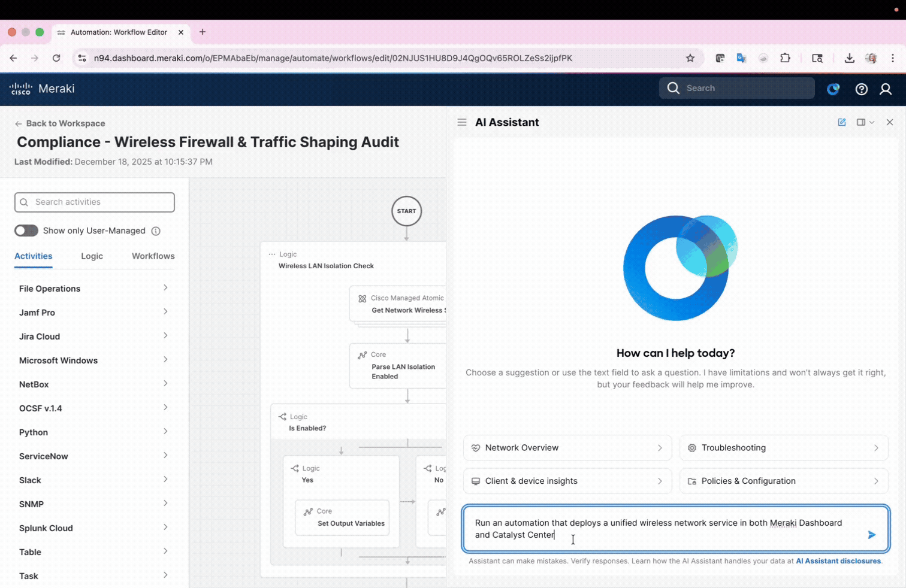Click the info icon next to Show only User-Managed
Screen dimensions: 906x588
156,231
